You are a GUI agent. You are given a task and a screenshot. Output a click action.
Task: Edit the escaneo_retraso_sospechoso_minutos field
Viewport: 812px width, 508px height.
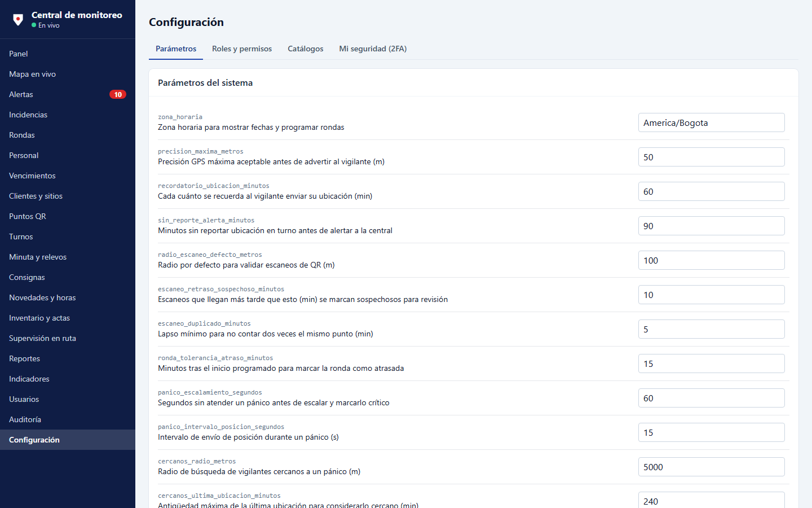point(712,295)
